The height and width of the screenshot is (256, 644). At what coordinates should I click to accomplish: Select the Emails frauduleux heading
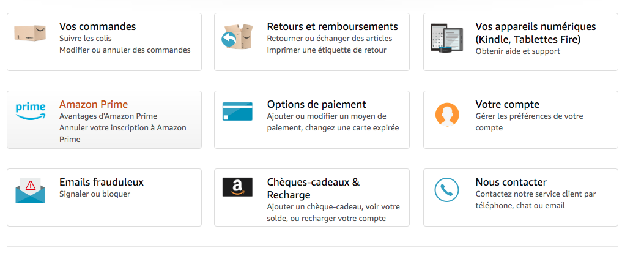[101, 182]
